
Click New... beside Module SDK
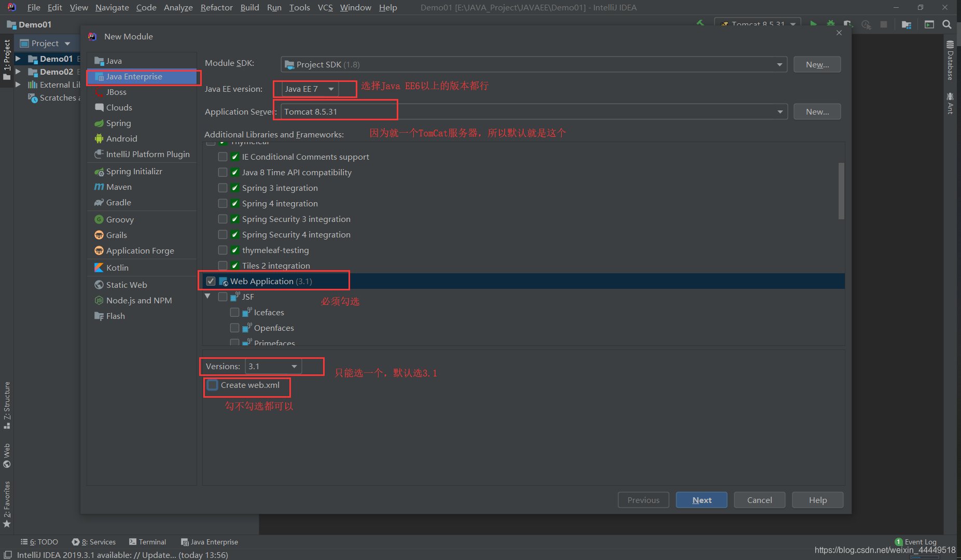(817, 64)
